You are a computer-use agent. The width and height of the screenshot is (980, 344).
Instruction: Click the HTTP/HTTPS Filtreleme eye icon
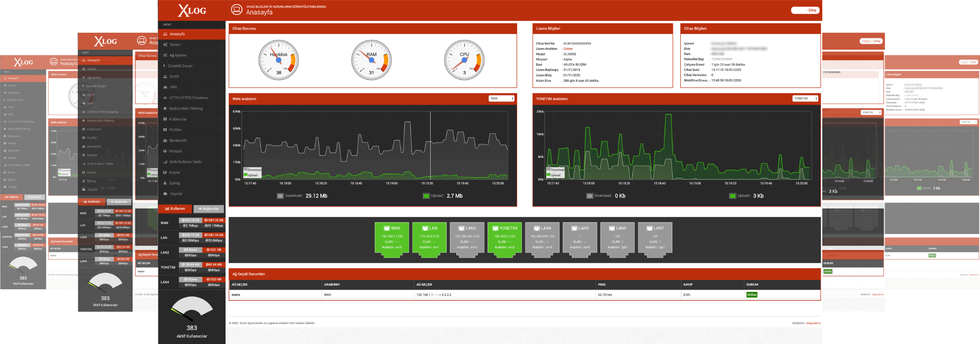point(165,98)
